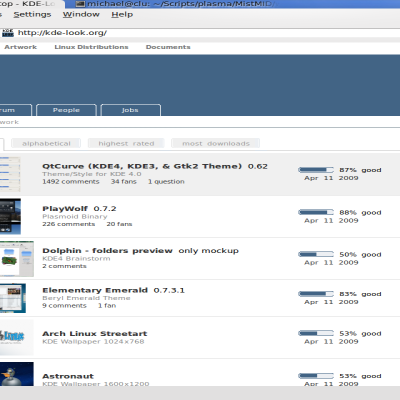Click the QtCurve 87% rating bar
This screenshot has width=400, height=400.
pyautogui.click(x=316, y=170)
